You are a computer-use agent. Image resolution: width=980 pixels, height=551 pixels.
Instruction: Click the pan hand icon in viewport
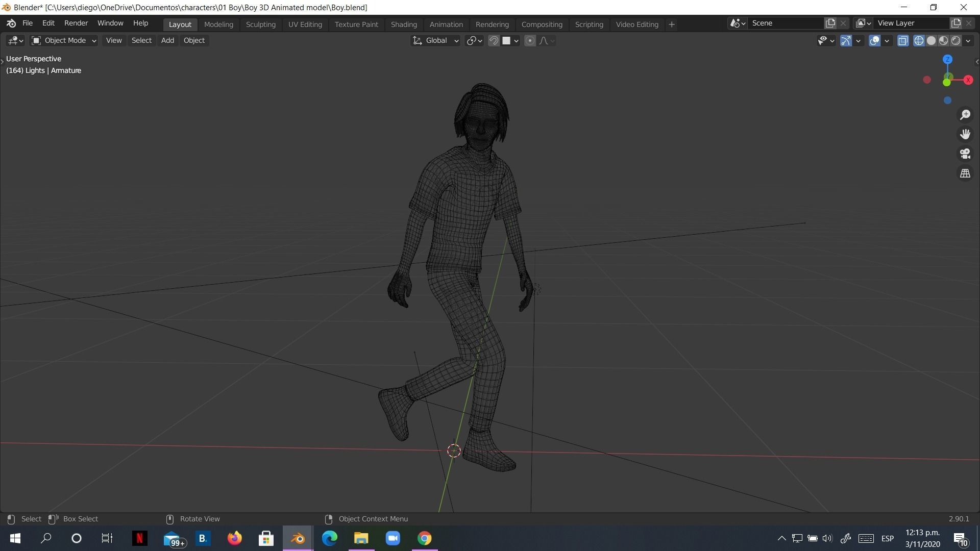tap(965, 134)
